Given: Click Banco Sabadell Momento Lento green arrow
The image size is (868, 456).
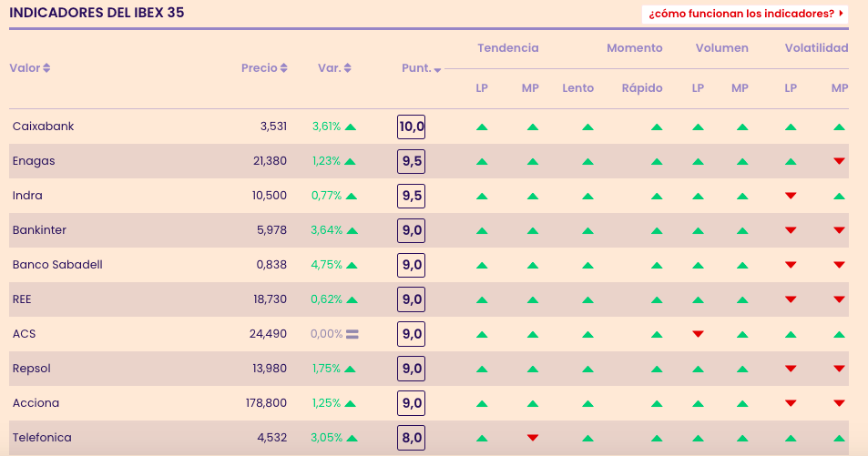Looking at the screenshot, I should click(x=587, y=266).
